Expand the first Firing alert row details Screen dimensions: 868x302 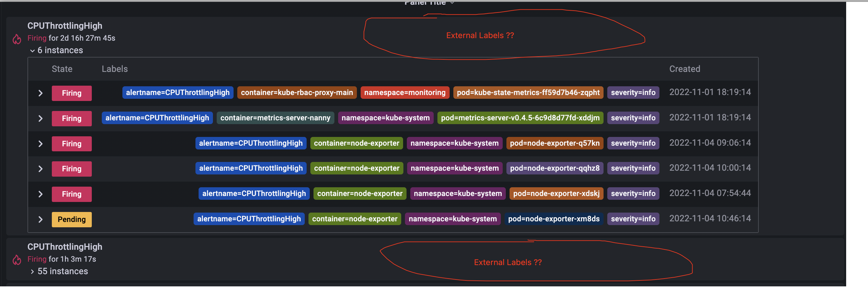click(x=41, y=93)
